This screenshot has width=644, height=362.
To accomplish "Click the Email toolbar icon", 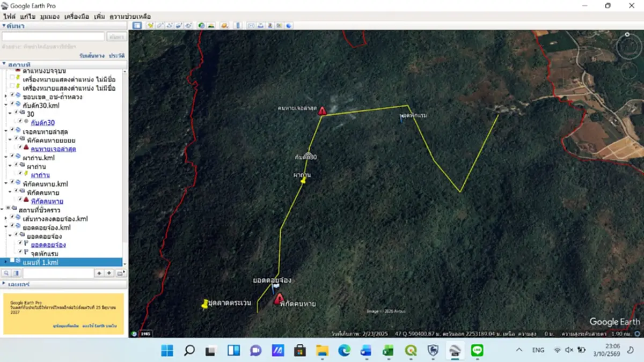I will pyautogui.click(x=250, y=25).
